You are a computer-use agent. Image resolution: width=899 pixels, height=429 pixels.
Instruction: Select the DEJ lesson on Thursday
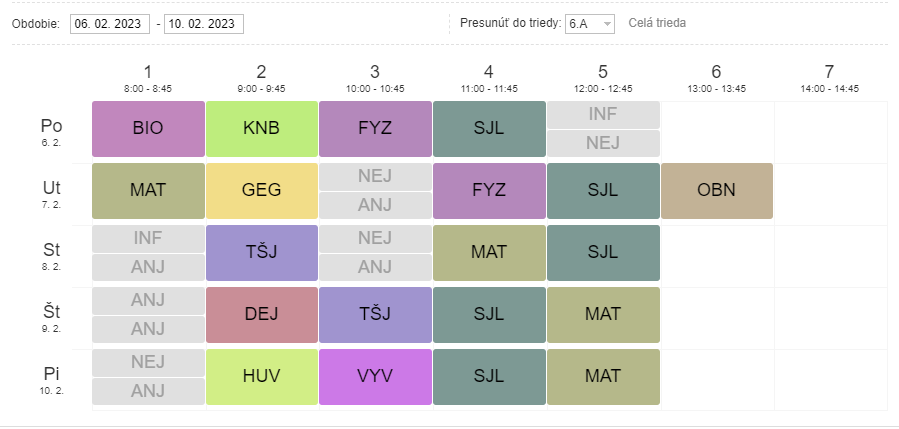point(261,315)
